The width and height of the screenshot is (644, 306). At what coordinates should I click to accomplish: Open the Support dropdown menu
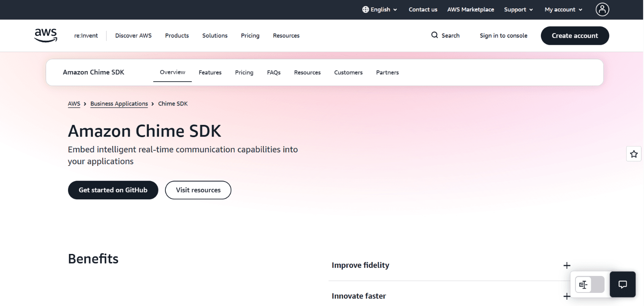518,9
